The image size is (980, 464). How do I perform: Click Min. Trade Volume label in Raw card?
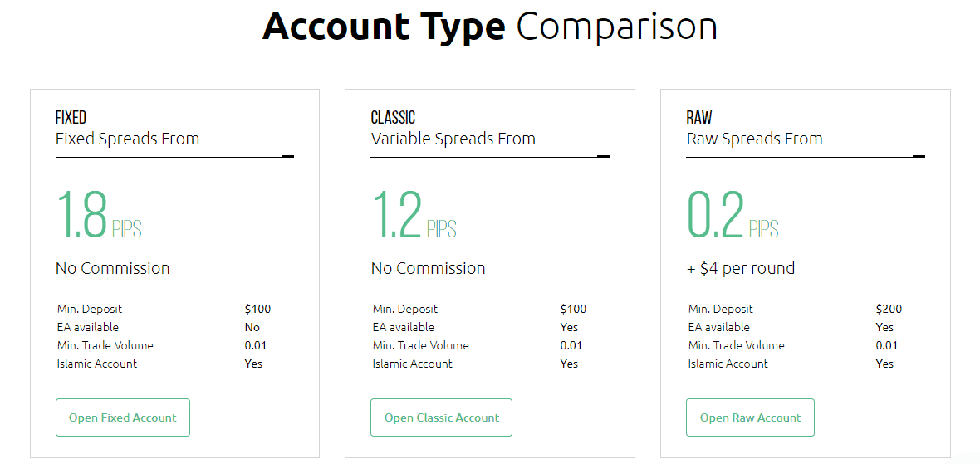[736, 345]
